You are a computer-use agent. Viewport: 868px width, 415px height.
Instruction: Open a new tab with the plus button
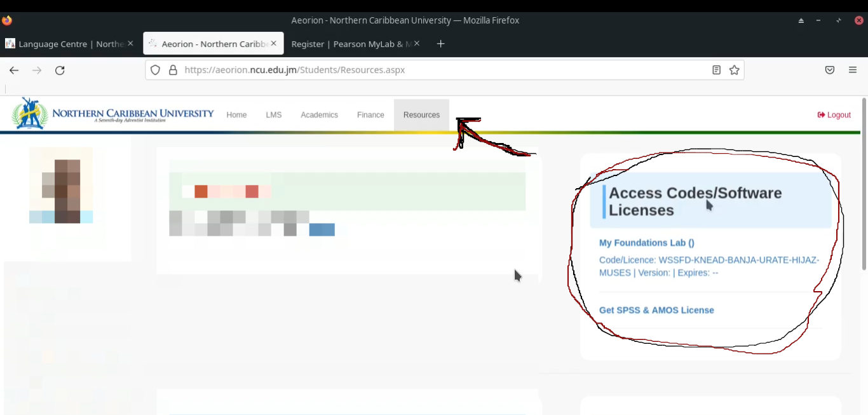(440, 44)
